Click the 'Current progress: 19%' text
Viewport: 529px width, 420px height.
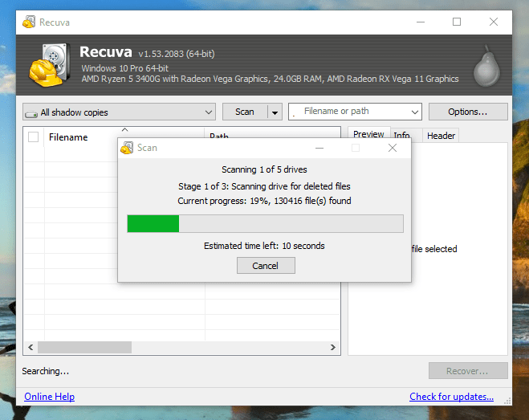(223, 201)
